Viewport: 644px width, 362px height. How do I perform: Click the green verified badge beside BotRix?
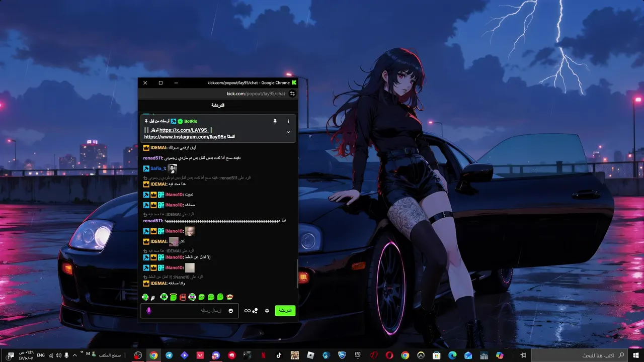click(180, 121)
